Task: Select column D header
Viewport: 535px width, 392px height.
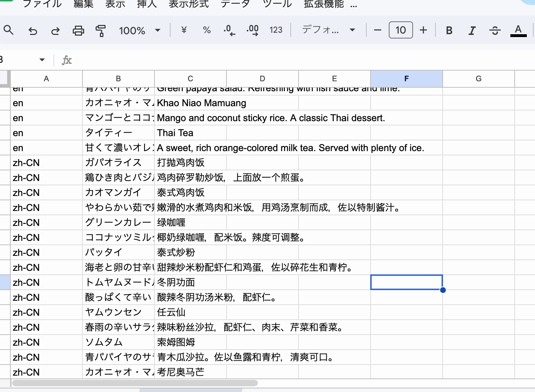Action: (263, 79)
